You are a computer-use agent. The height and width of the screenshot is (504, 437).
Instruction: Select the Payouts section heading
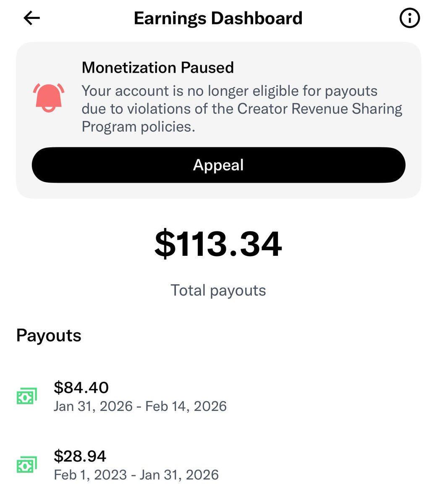tap(49, 336)
